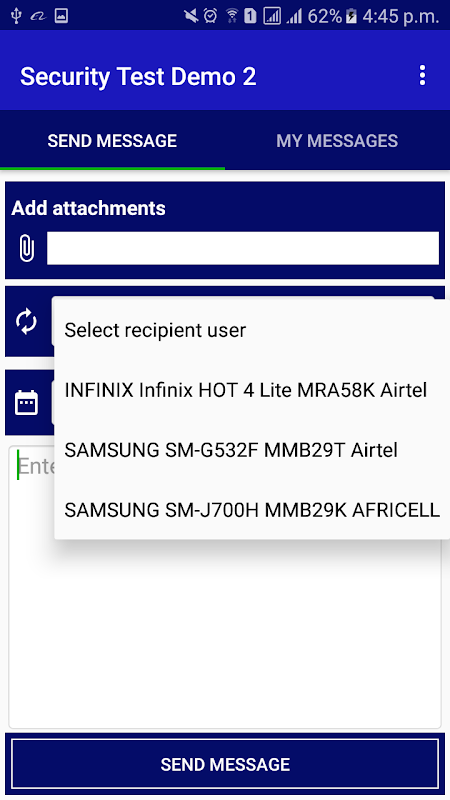Tap the SEND MESSAGE button
Viewport: 450px width, 800px height.
225,764
